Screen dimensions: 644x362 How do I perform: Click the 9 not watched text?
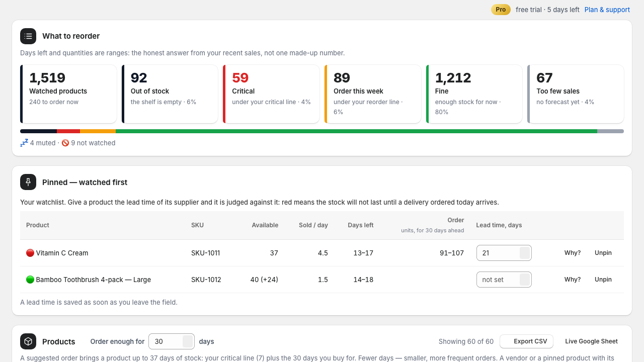[93, 143]
